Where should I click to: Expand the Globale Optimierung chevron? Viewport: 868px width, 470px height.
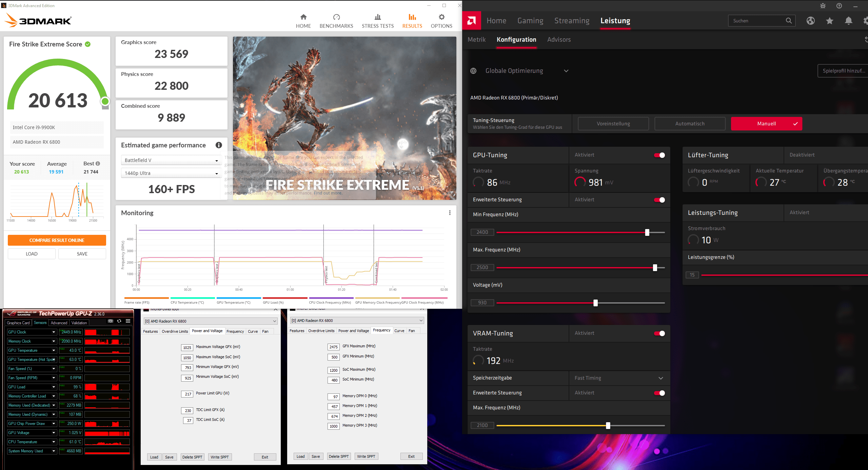pyautogui.click(x=566, y=71)
